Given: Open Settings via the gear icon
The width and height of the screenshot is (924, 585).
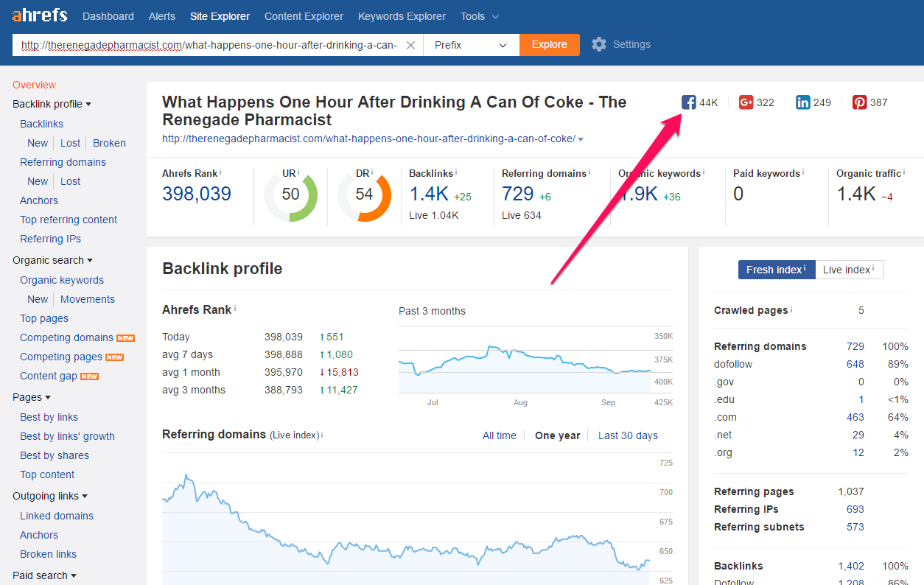Looking at the screenshot, I should point(599,44).
